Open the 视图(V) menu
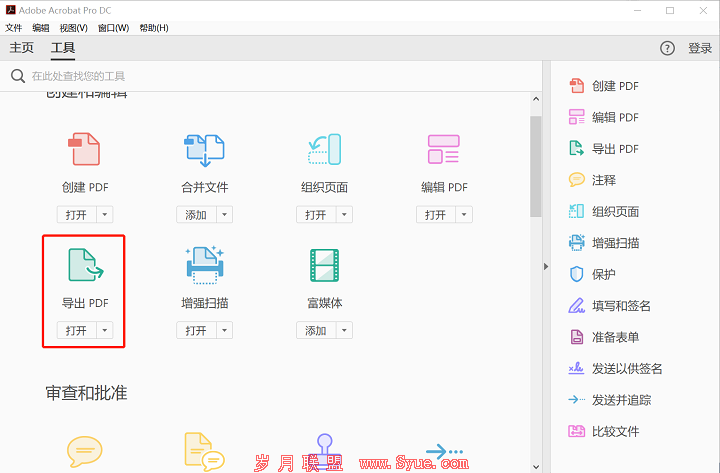This screenshot has height=473, width=720. click(73, 28)
